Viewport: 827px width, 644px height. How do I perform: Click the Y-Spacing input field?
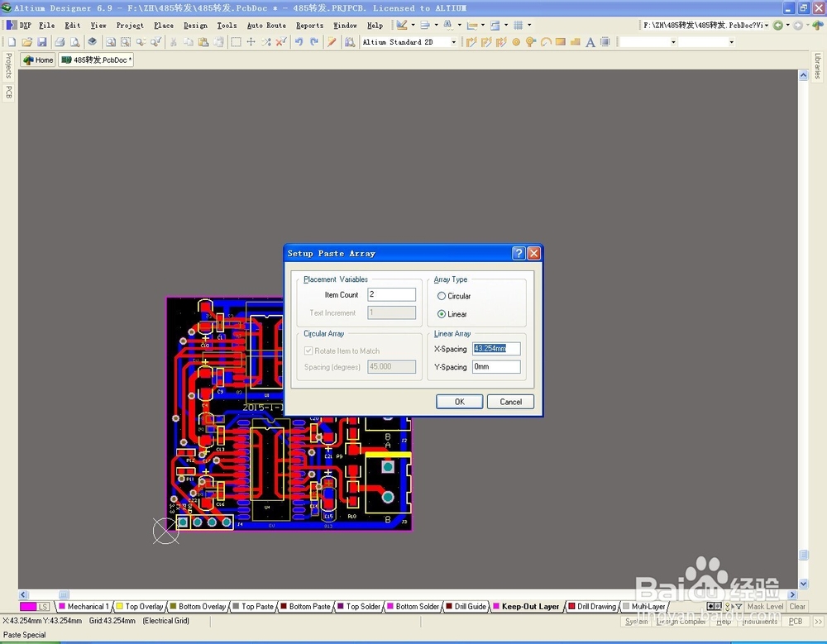pyautogui.click(x=496, y=366)
